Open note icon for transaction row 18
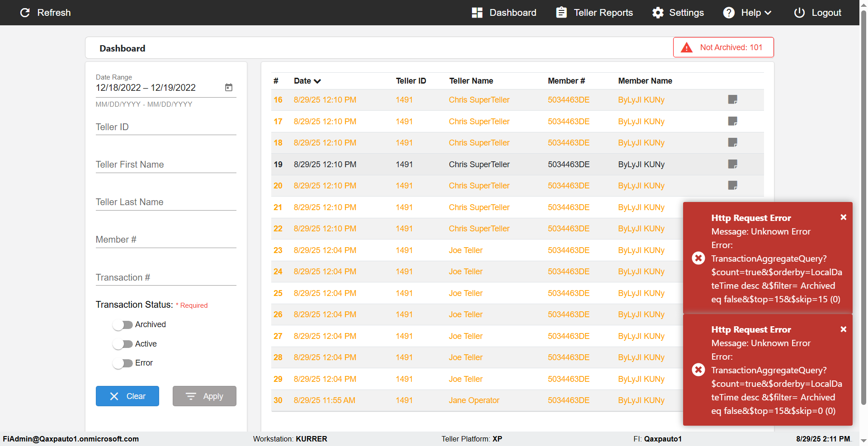The image size is (868, 446). pyautogui.click(x=732, y=142)
